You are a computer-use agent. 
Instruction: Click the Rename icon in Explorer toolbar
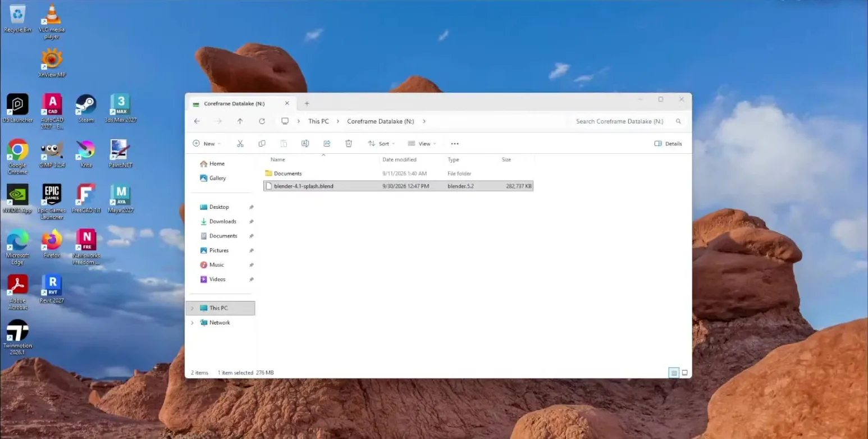(x=305, y=144)
